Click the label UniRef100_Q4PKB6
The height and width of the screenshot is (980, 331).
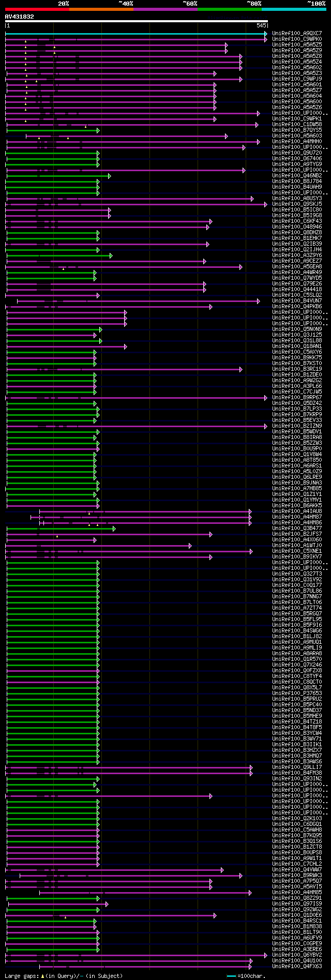click(x=297, y=307)
